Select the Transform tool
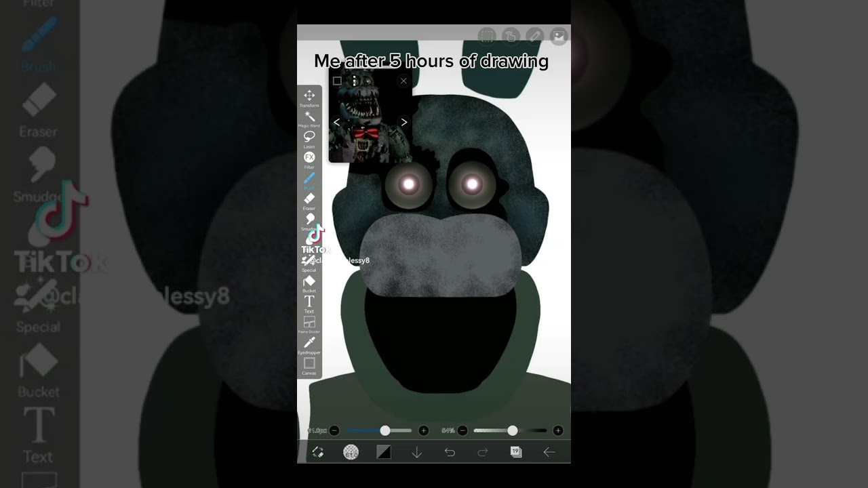Viewport: 868px width, 488px height. click(309, 98)
